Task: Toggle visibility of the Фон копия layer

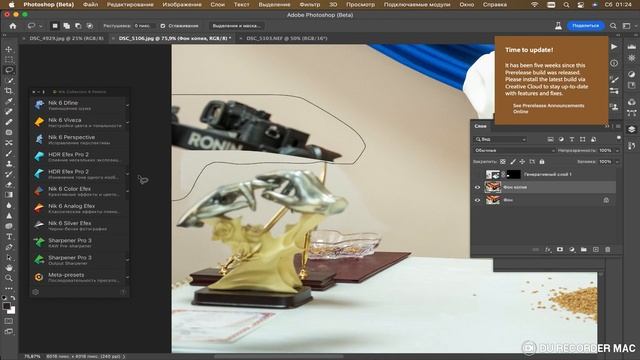Action: point(477,187)
